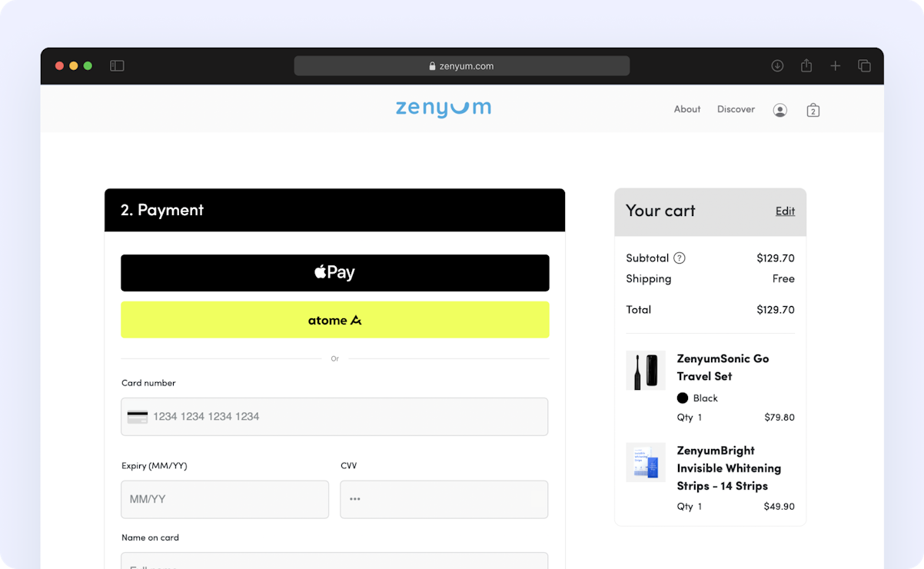Show Safari tab overview icon
The image size is (924, 569).
864,66
